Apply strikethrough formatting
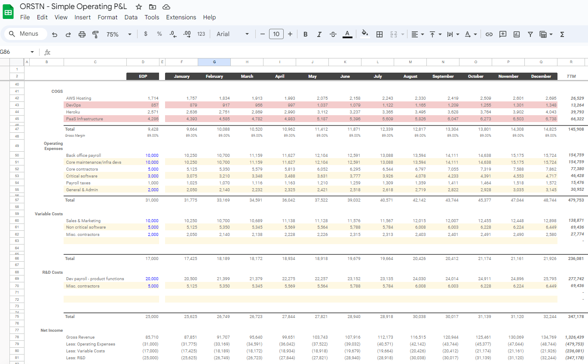 pyautogui.click(x=333, y=34)
